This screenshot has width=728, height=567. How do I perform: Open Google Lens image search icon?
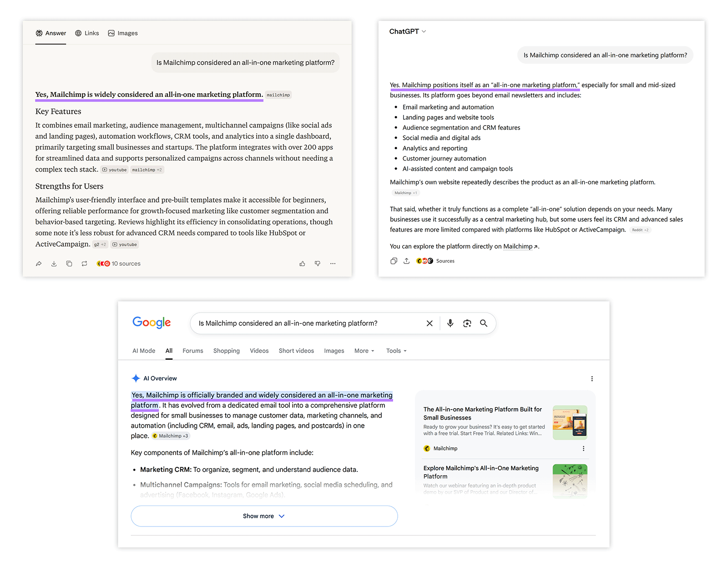(x=467, y=323)
